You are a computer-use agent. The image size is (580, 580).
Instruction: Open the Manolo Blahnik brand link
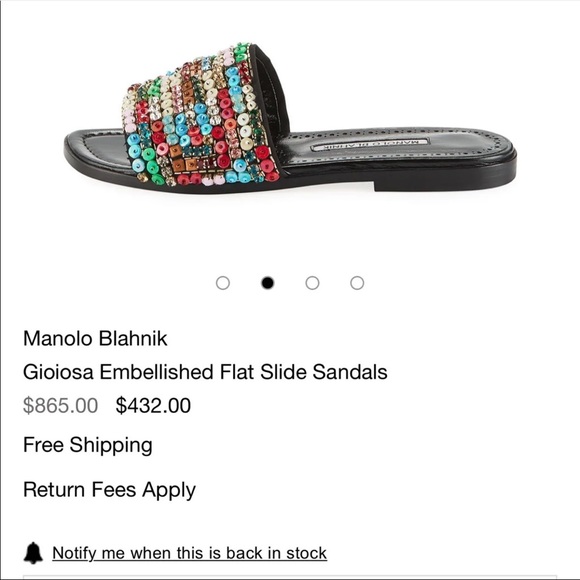point(95,338)
